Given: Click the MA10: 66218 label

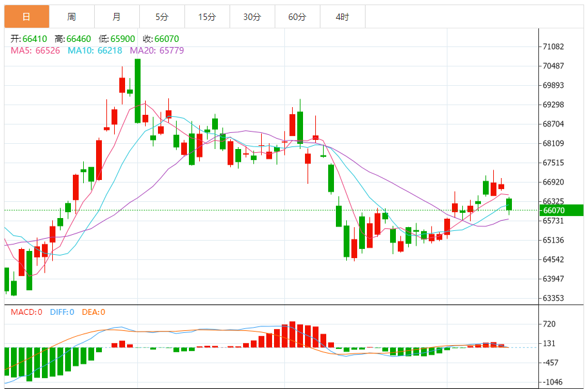Looking at the screenshot, I should click(95, 51).
